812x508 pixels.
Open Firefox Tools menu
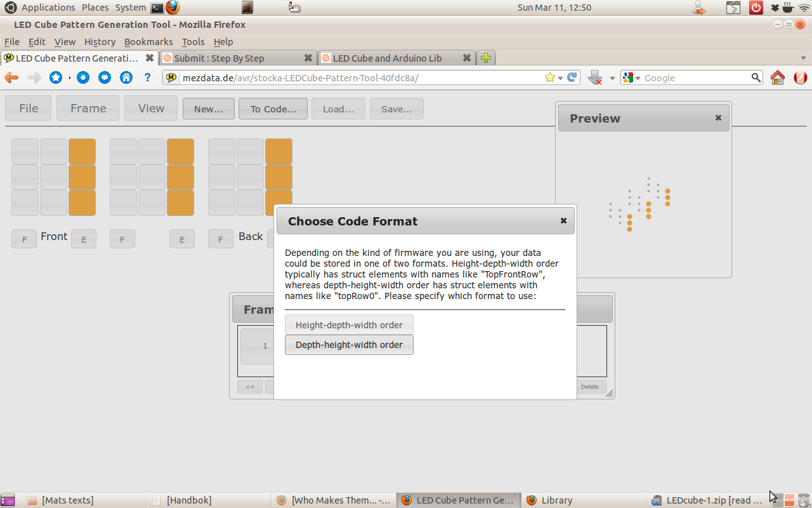tap(193, 41)
